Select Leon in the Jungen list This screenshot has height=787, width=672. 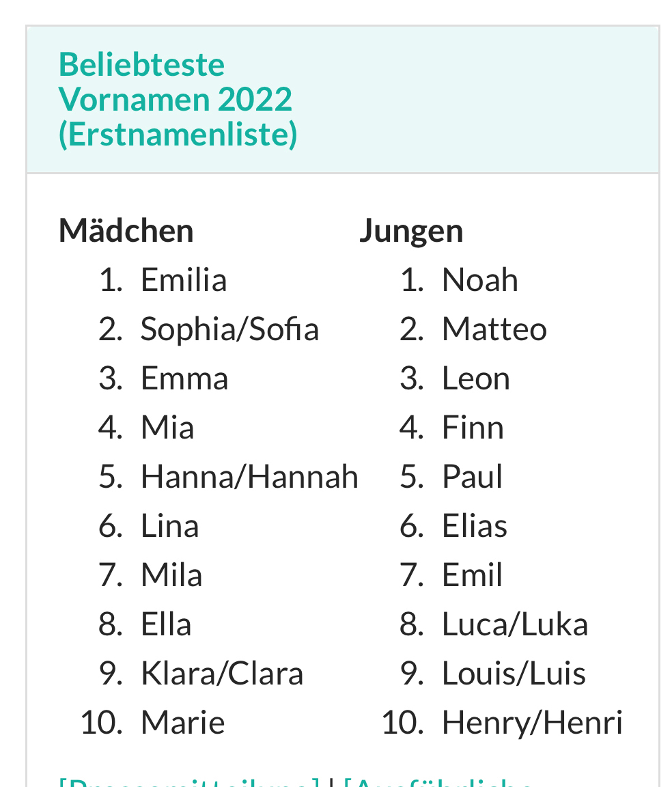[x=476, y=378]
